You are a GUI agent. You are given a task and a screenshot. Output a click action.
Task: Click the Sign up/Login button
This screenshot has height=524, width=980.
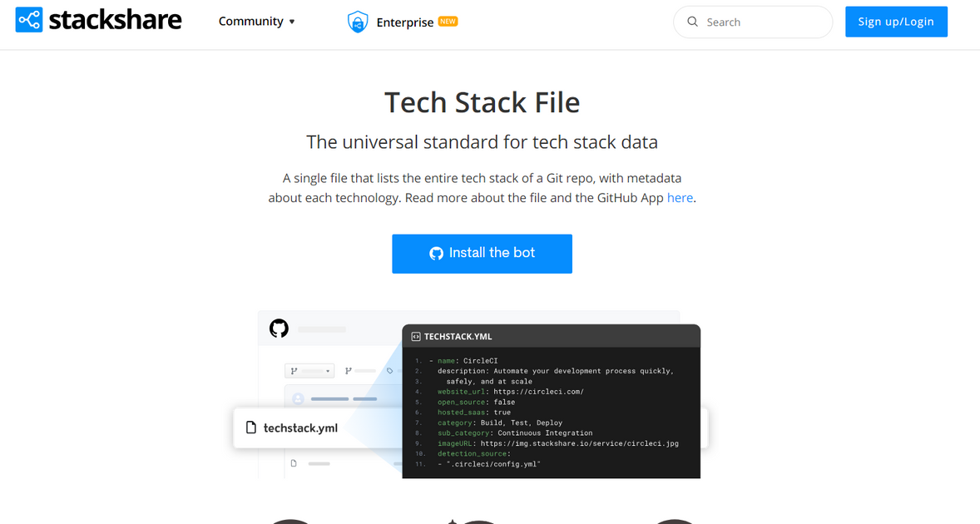(896, 22)
